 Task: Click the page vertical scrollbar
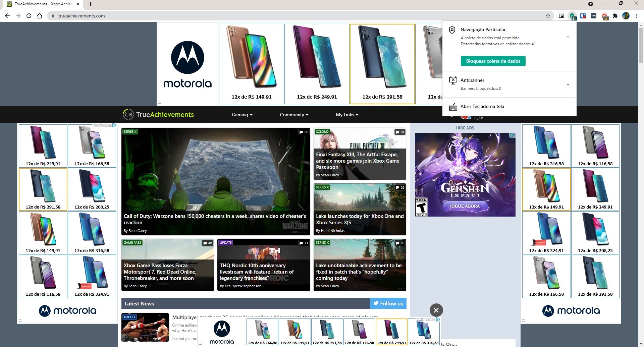pyautogui.click(x=641, y=45)
